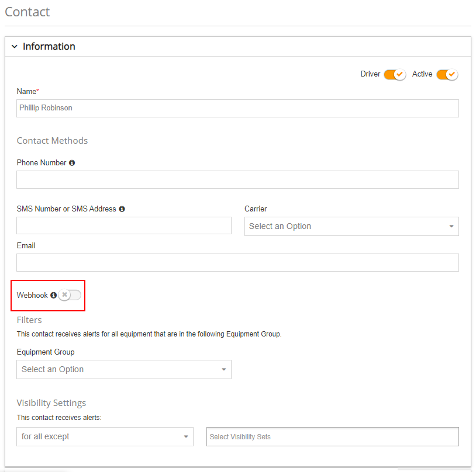476x472 pixels.
Task: Click the Equipment Group dropdown arrow
Action: [x=223, y=370]
